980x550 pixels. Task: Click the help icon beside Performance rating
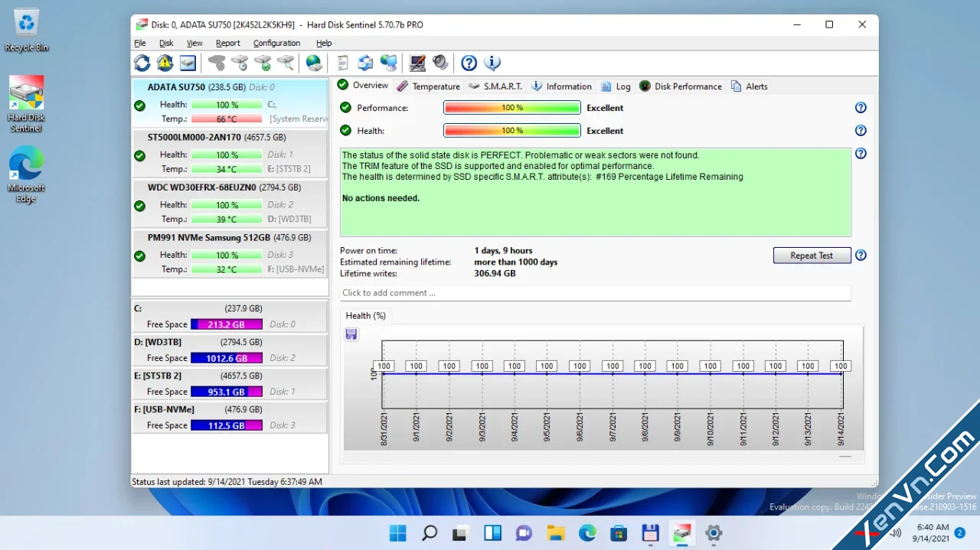tap(861, 108)
